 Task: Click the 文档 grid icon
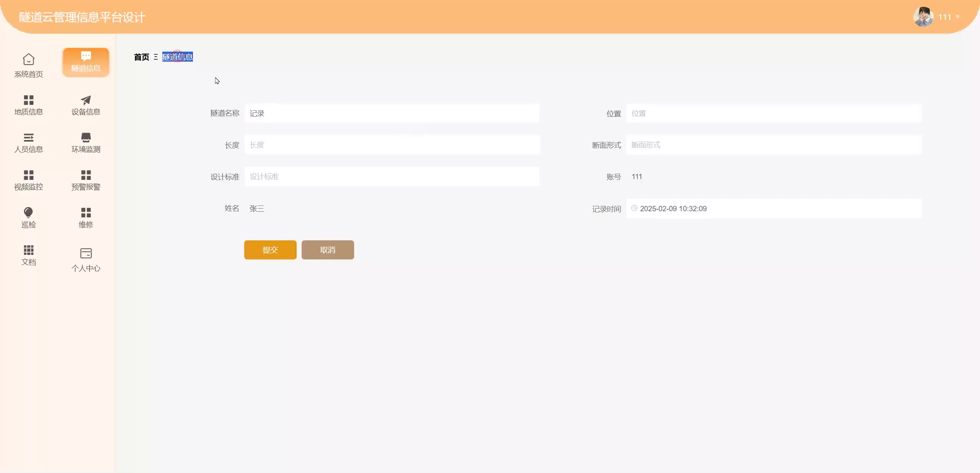[28, 250]
